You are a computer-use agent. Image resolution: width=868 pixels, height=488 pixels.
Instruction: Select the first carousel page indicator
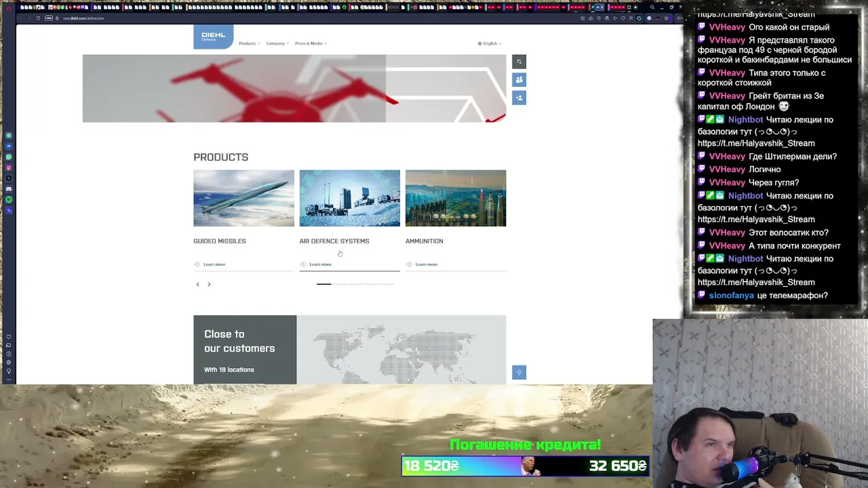(x=324, y=284)
